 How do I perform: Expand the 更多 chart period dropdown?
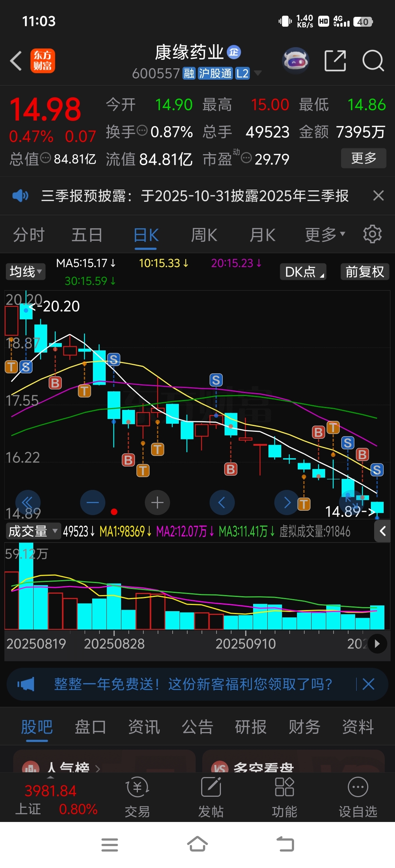point(325,235)
